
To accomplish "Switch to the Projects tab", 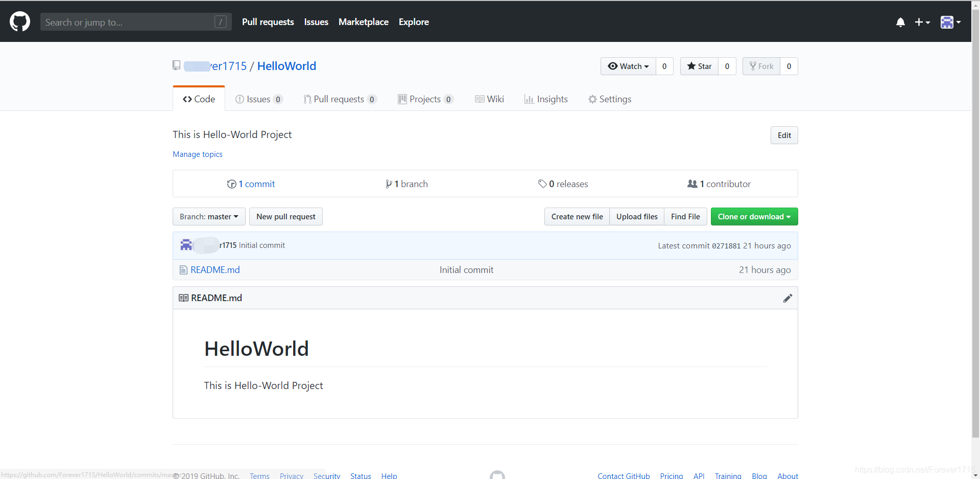I will [x=426, y=99].
